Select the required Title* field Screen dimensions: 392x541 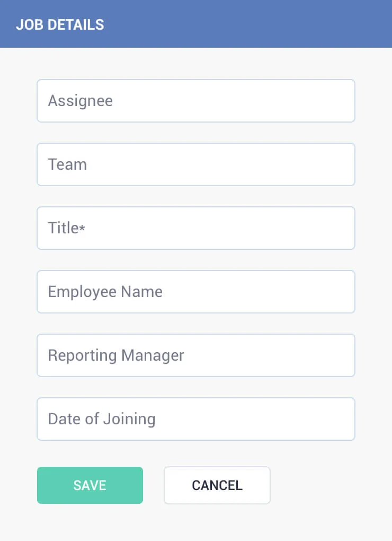click(x=195, y=228)
